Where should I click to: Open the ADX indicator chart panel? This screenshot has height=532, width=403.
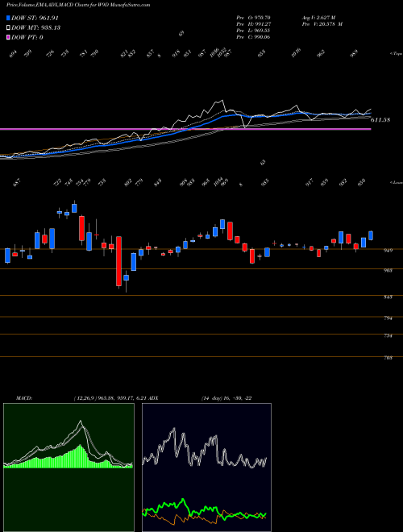(206, 468)
